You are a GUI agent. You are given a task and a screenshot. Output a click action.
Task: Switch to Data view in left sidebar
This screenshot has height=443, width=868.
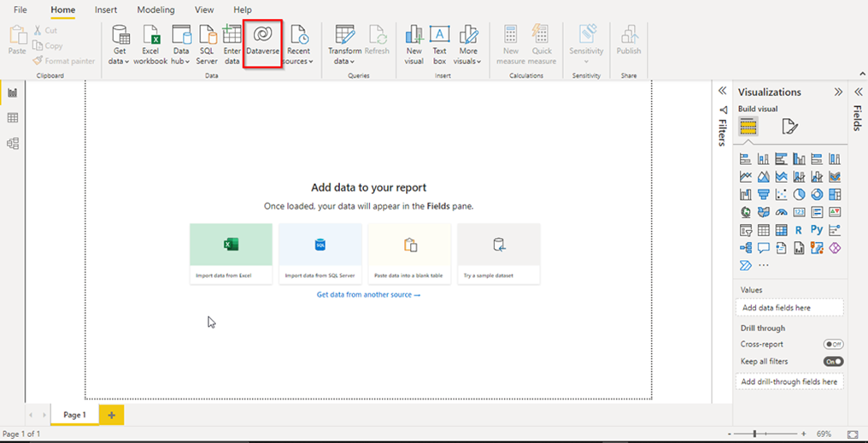13,118
